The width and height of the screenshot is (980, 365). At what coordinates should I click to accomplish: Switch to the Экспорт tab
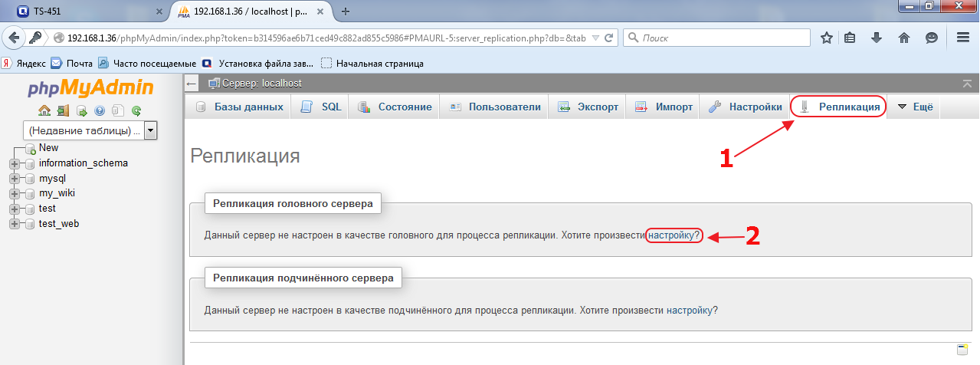pyautogui.click(x=588, y=107)
